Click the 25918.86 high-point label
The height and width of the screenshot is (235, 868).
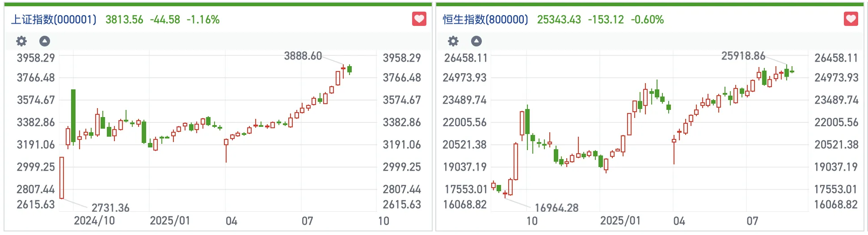point(743,56)
